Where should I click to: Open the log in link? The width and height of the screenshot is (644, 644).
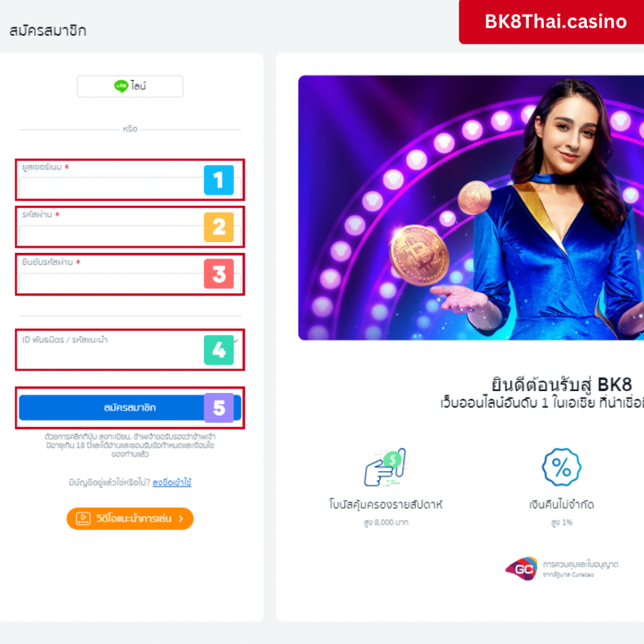[x=172, y=482]
